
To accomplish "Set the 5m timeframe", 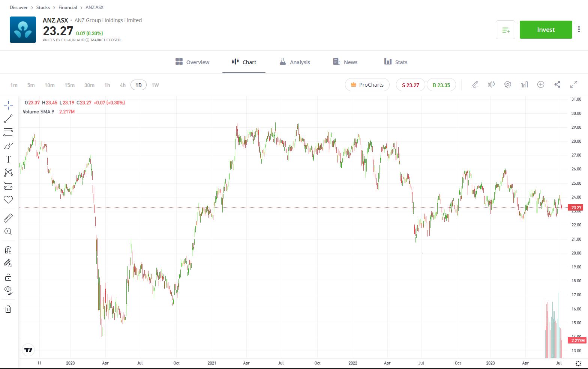I will click(x=31, y=85).
